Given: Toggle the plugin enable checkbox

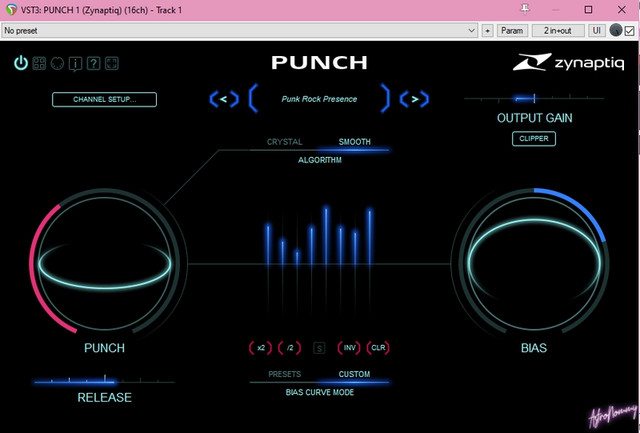Looking at the screenshot, I should [x=629, y=31].
